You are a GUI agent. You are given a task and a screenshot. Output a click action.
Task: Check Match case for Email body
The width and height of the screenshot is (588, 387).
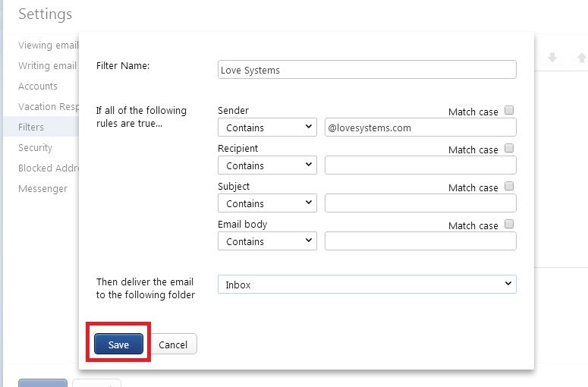tap(509, 224)
